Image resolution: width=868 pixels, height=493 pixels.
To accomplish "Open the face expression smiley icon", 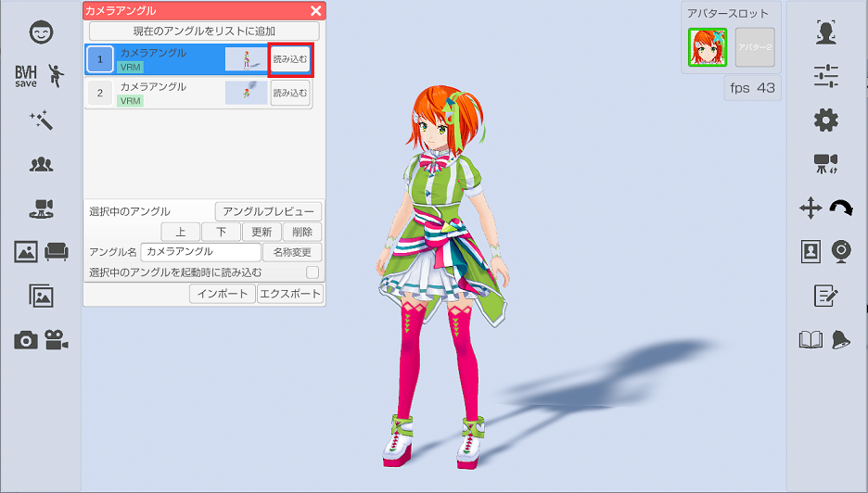I will [x=42, y=32].
